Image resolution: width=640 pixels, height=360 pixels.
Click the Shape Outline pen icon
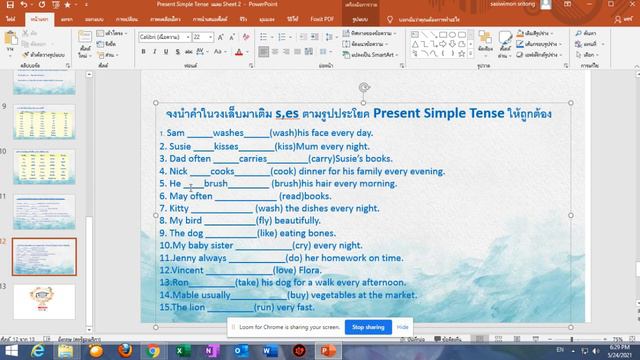(520, 44)
